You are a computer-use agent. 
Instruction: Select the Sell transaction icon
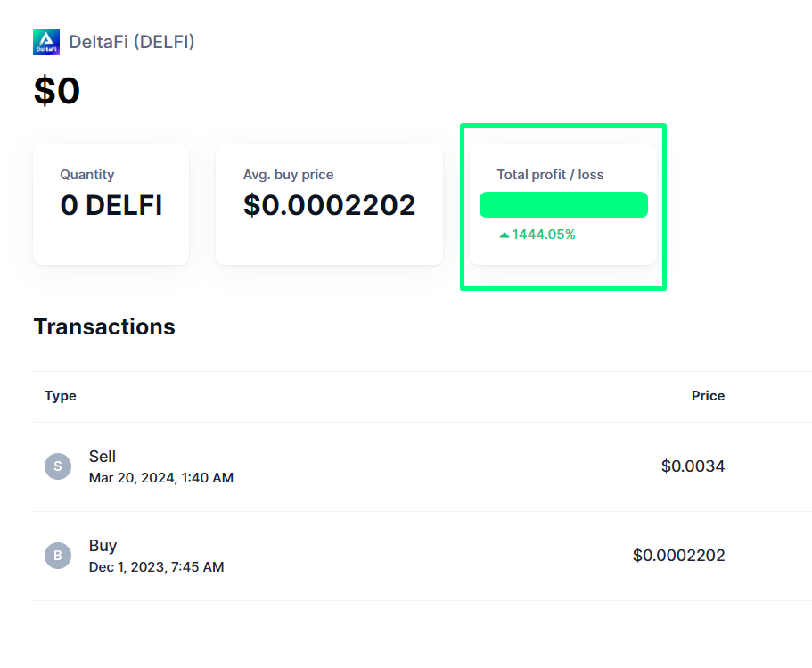57,466
